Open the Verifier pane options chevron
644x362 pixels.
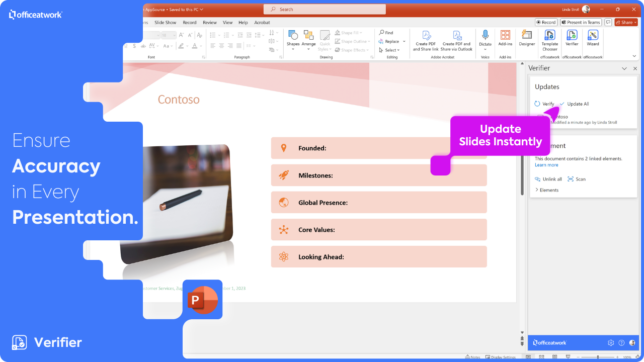tap(624, 68)
